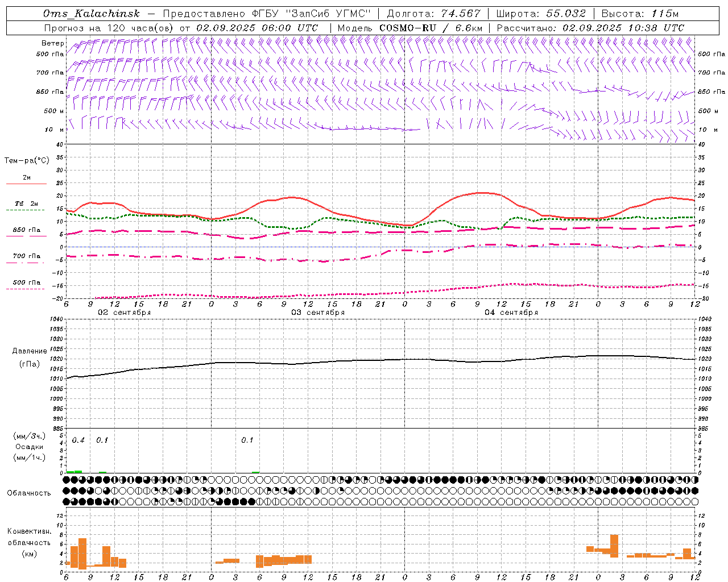Click the (мм/1ч.) precipitation unit label
This screenshot has width=728, height=582.
pos(30,458)
